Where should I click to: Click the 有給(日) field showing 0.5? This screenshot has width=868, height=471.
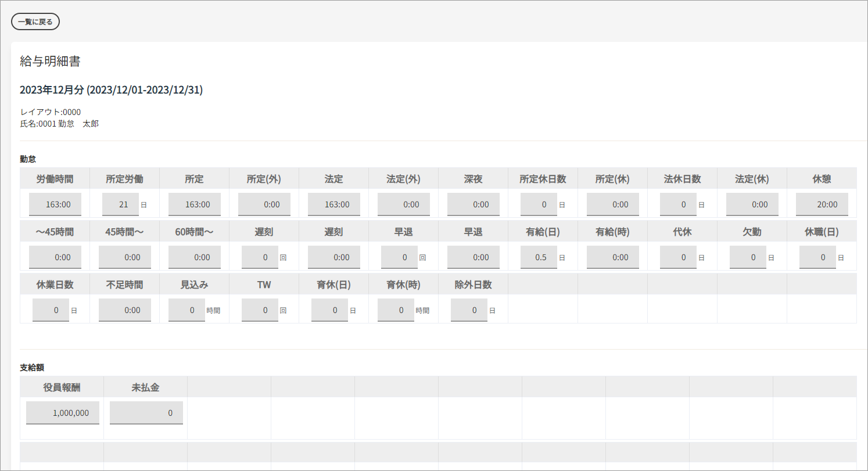[539, 257]
